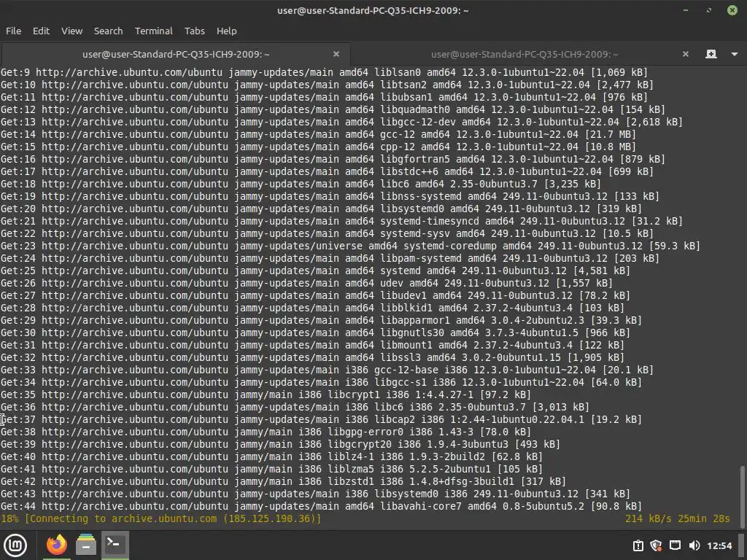Open the Tabs menu

[194, 31]
